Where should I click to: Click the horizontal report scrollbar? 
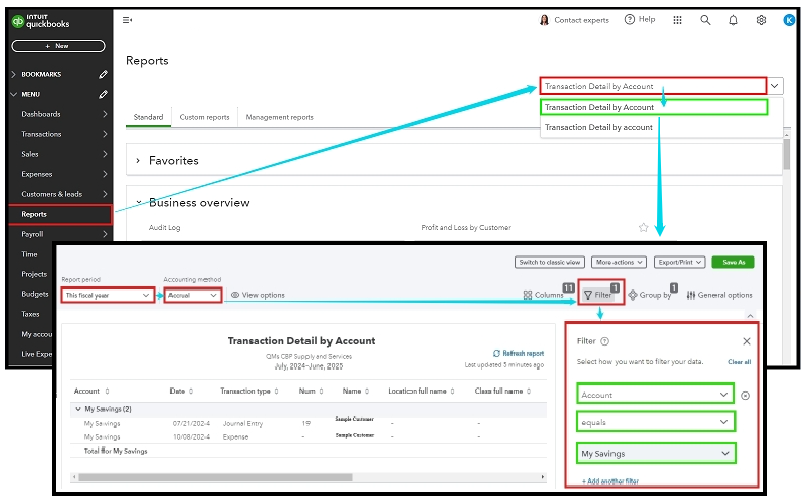point(215,477)
